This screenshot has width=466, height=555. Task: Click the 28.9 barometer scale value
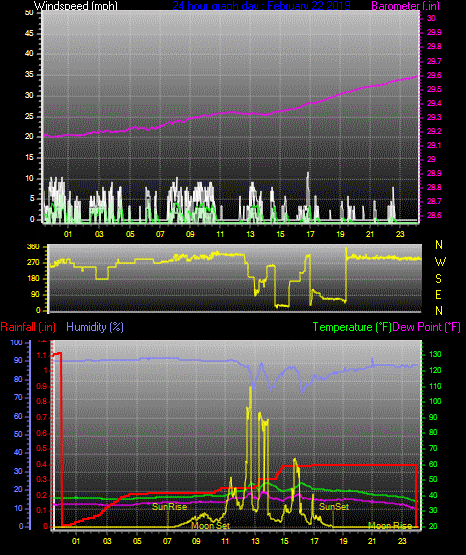pos(434,173)
